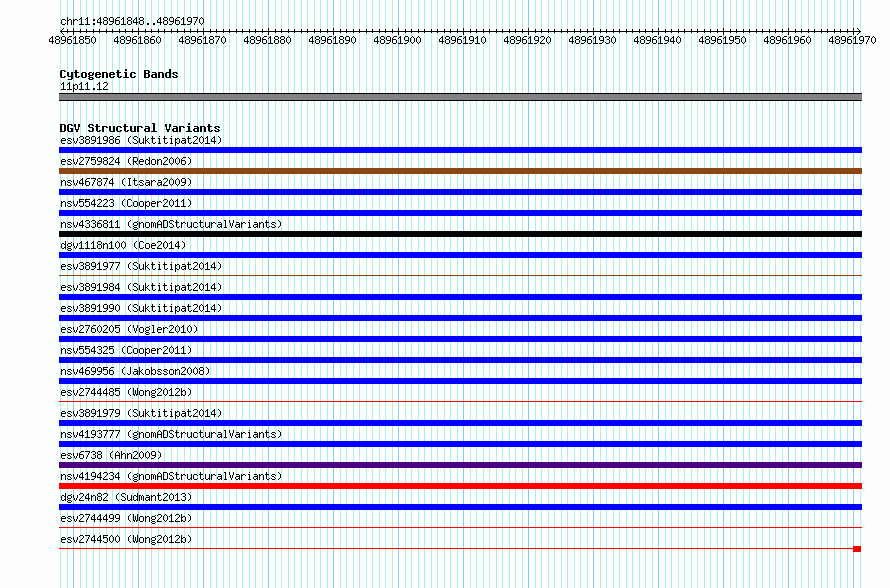Viewport: 890px width, 588px height.
Task: Click the thick red bar of nsv4194234
Action: pos(460,486)
